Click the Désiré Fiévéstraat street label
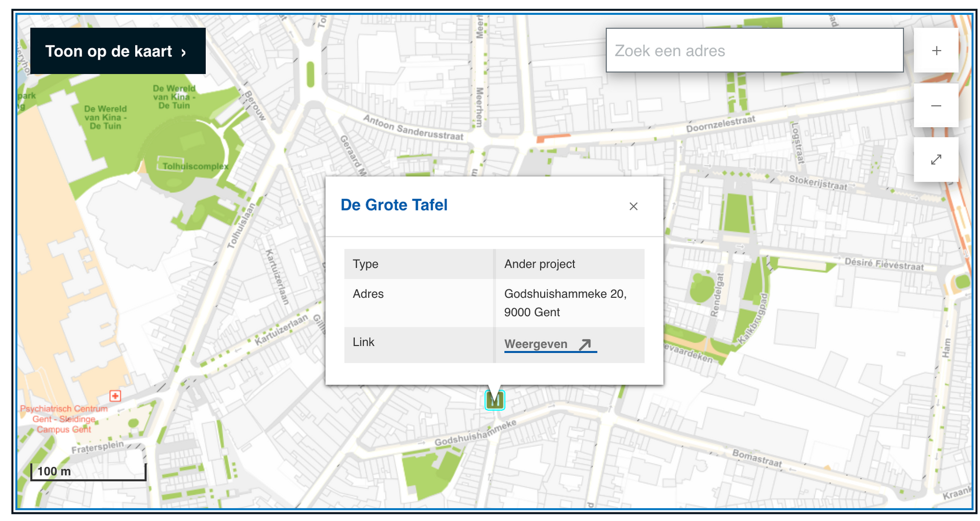This screenshot has height=521, width=980. (884, 264)
